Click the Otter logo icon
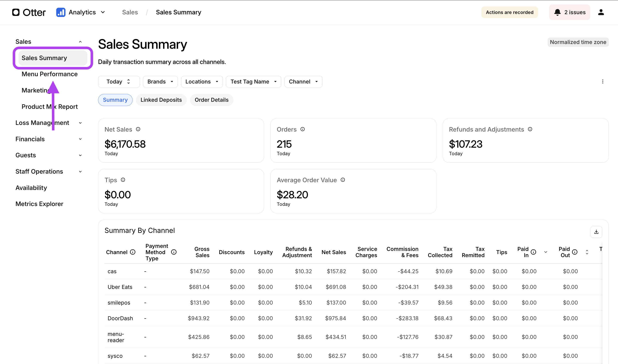Screen dimensions: 618x364 coord(16,12)
